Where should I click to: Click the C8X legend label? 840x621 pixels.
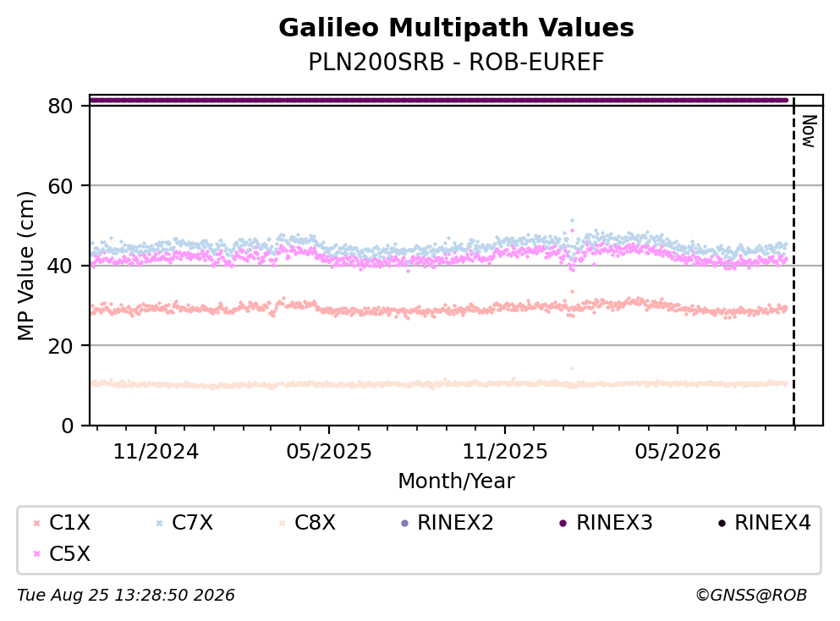coord(315,522)
